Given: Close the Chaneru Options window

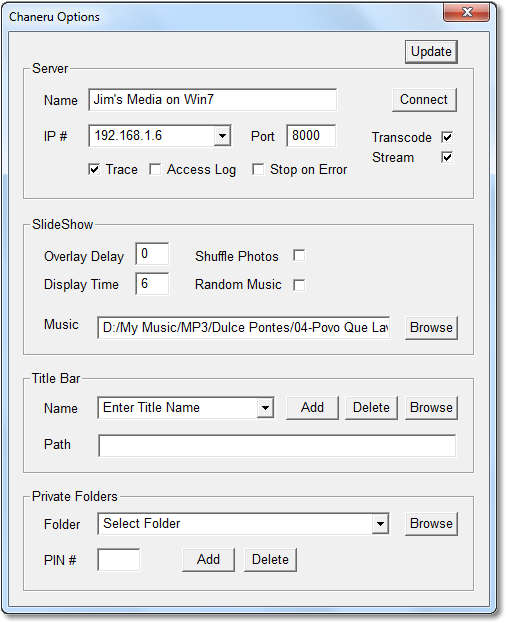Looking at the screenshot, I should point(467,12).
